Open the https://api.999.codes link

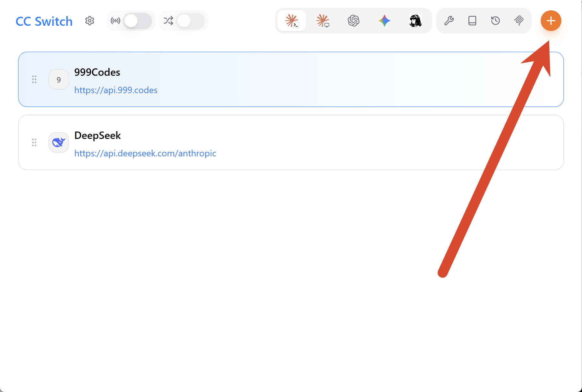(116, 90)
